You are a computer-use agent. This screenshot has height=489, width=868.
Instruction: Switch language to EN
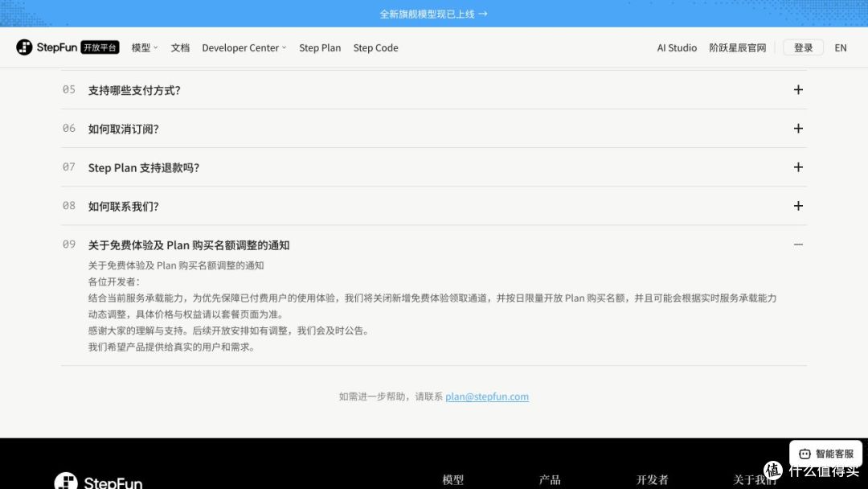pyautogui.click(x=841, y=47)
